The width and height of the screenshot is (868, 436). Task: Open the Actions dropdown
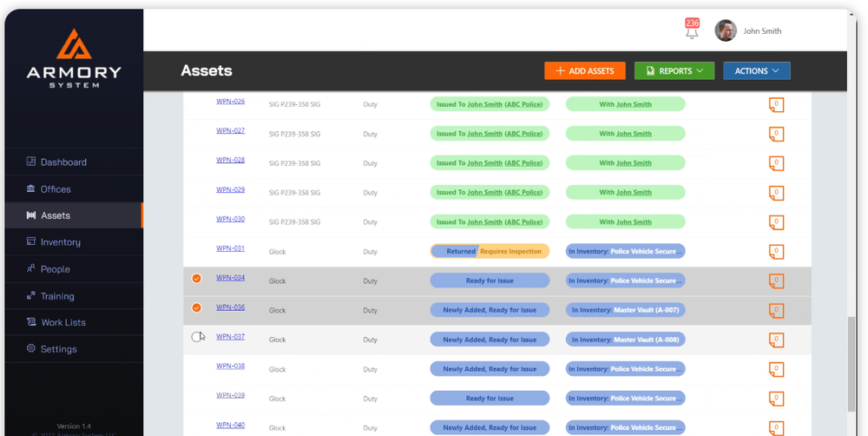coord(757,71)
